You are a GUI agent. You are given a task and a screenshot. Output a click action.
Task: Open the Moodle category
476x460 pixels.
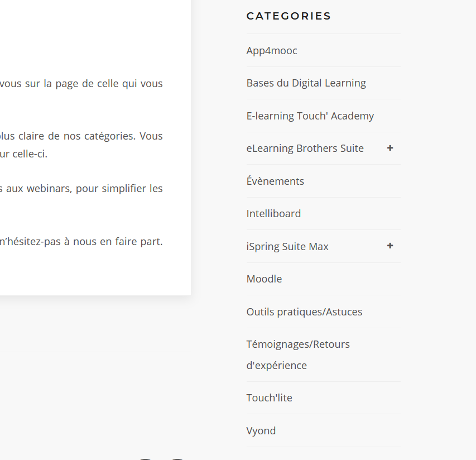pos(264,279)
